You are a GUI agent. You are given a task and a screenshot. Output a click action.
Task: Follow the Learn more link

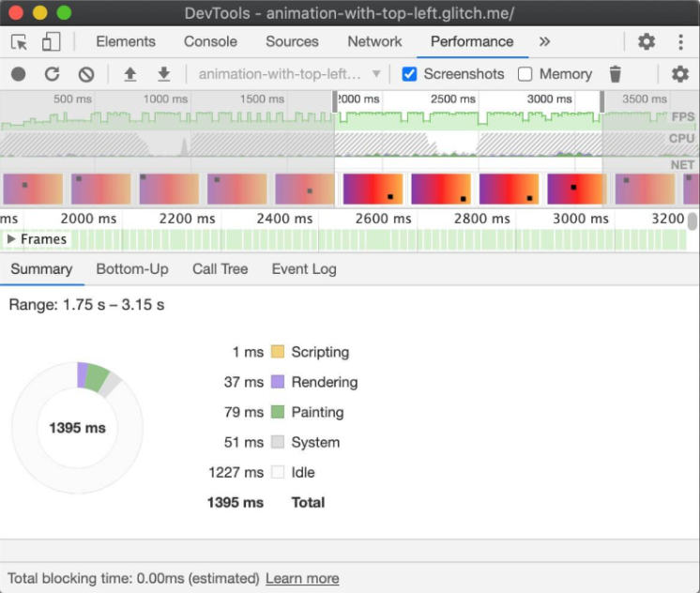[302, 578]
